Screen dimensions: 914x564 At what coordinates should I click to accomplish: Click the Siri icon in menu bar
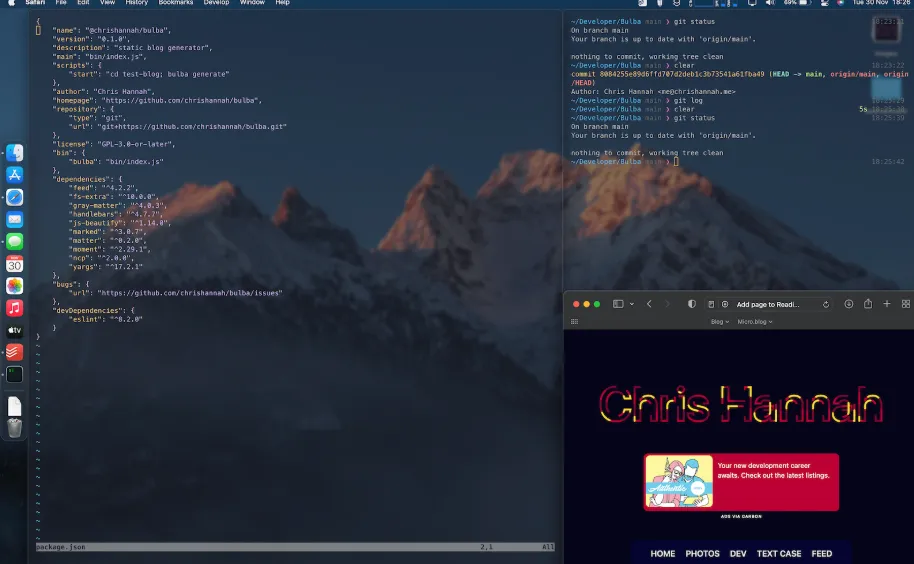(841, 2)
